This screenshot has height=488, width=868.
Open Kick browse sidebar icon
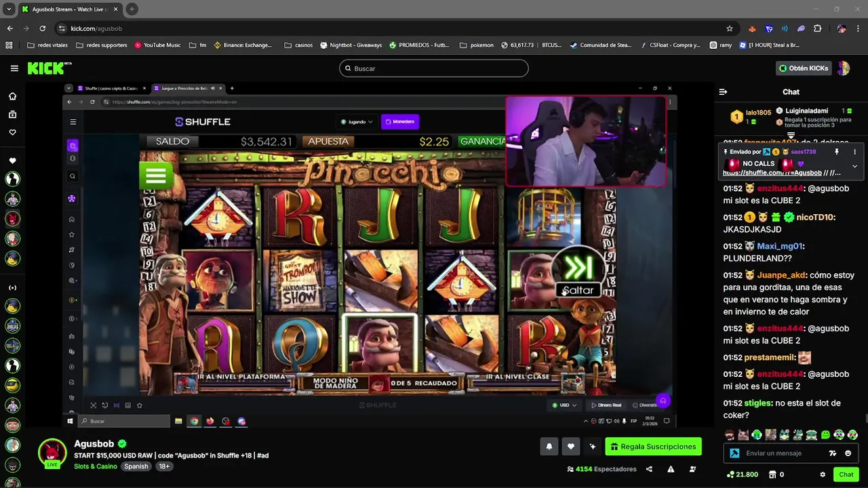12,115
